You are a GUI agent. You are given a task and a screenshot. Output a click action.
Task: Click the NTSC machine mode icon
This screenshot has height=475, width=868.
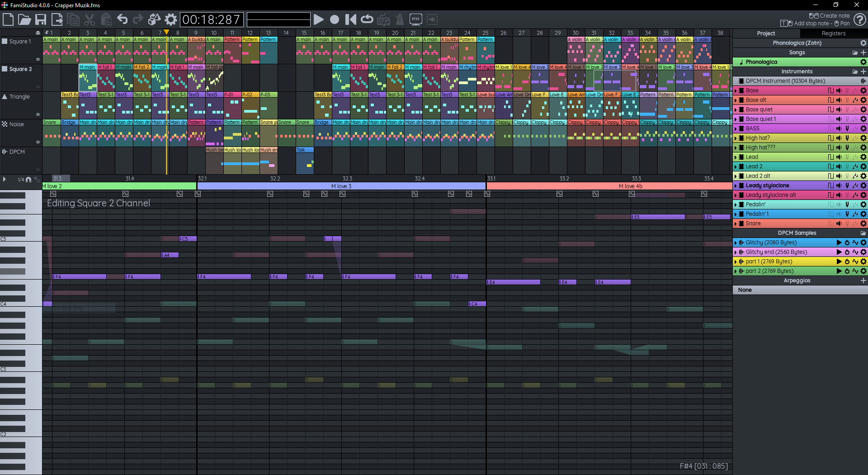click(x=415, y=19)
